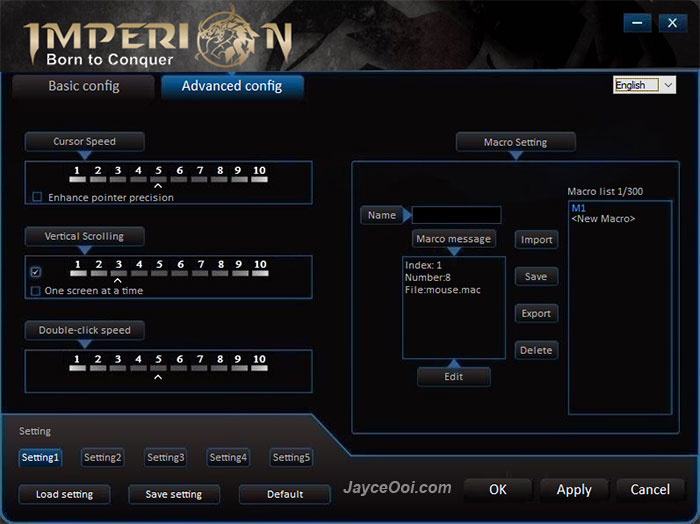Set Cursor Speed to level 10

click(x=259, y=174)
